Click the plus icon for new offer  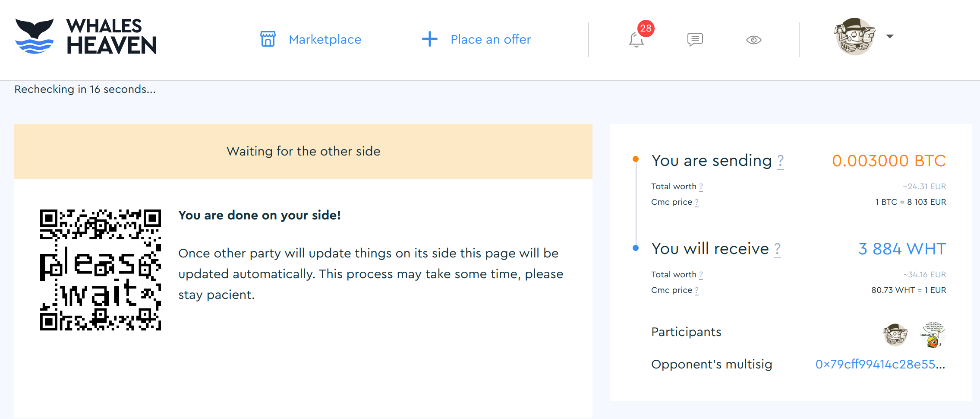(x=429, y=39)
